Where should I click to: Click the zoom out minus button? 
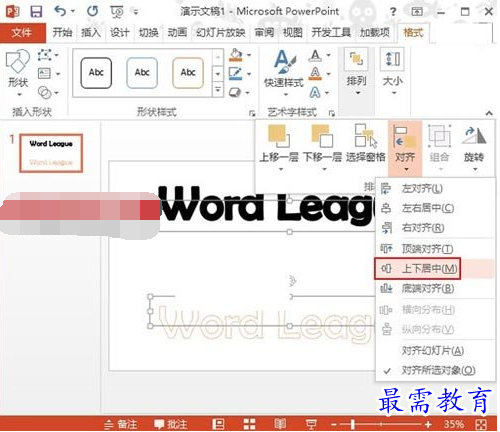[x=334, y=424]
